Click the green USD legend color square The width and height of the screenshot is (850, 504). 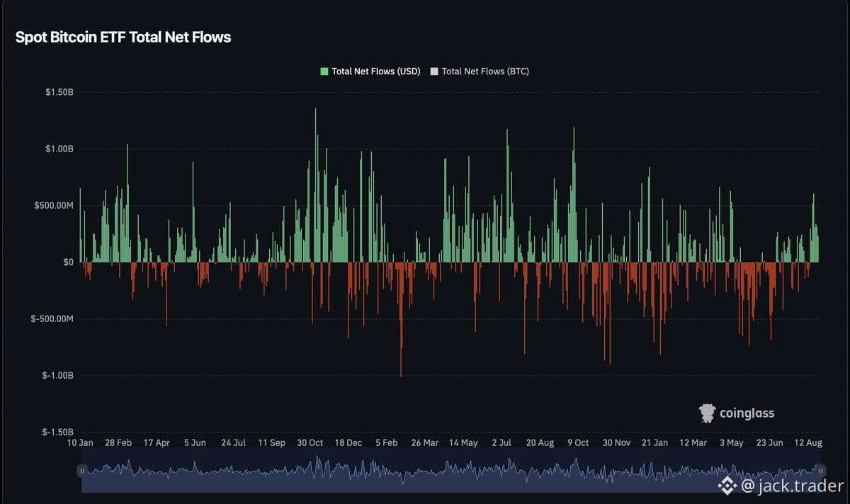pyautogui.click(x=324, y=71)
